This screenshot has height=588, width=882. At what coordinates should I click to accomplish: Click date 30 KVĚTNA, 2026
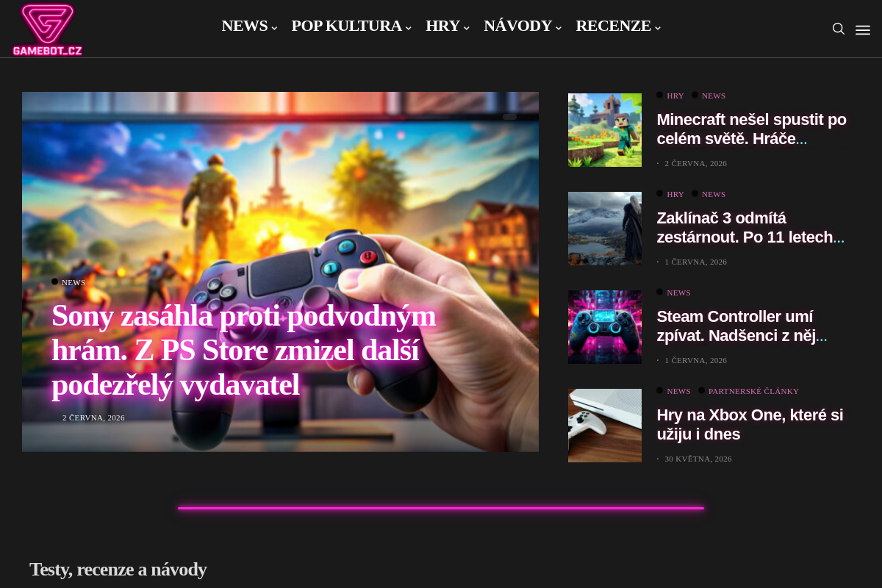[x=698, y=459]
